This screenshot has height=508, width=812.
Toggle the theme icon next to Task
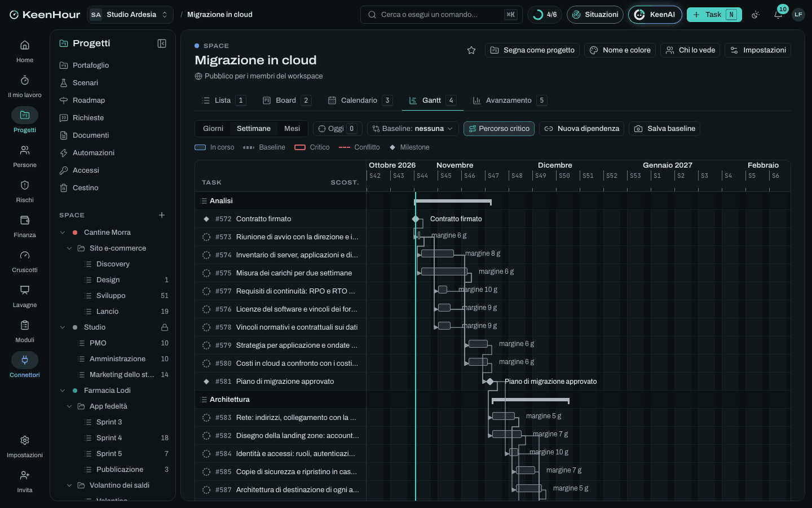(756, 15)
